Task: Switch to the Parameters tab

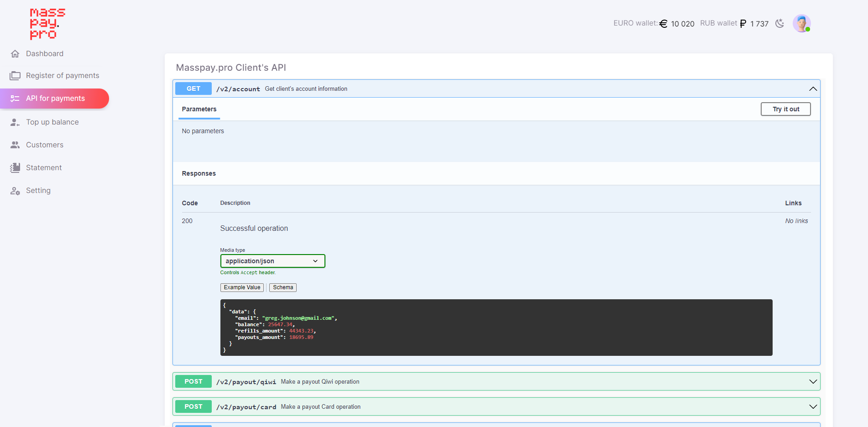Action: (199, 109)
